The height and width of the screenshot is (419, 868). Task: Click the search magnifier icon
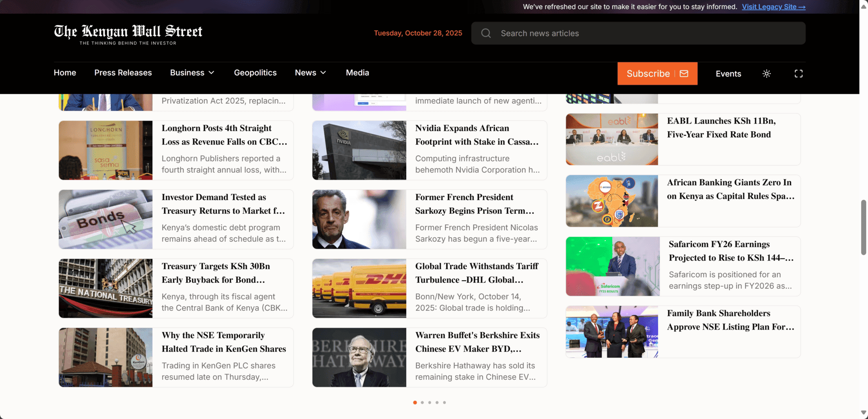pos(486,33)
